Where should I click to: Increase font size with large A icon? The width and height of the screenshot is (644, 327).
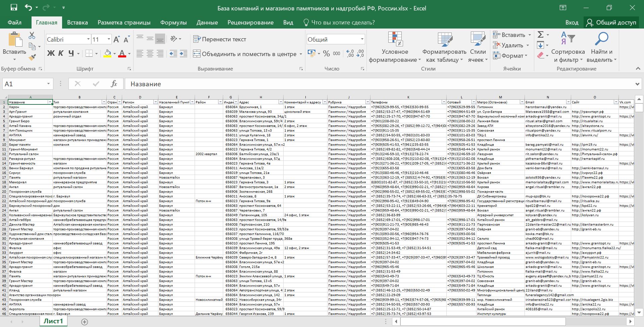coord(116,40)
